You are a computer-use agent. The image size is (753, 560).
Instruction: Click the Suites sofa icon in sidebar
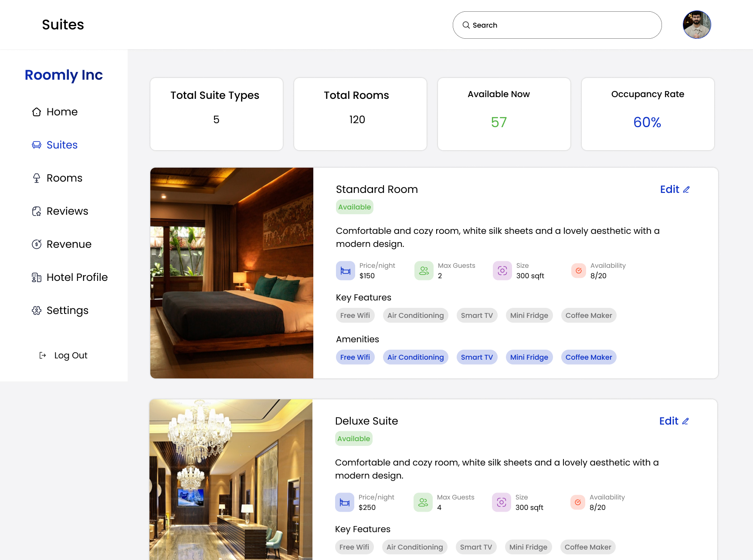coord(37,145)
